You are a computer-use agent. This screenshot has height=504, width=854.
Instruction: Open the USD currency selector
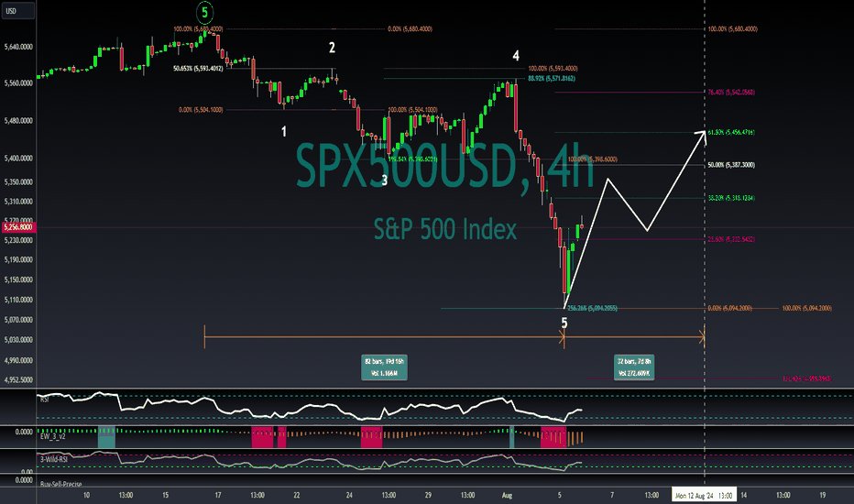[18, 10]
